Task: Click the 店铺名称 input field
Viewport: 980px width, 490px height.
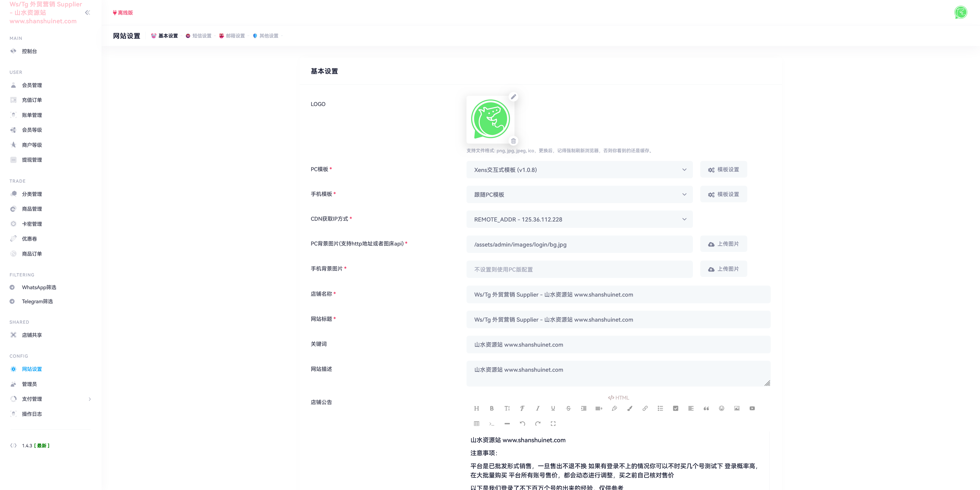Action: click(x=618, y=294)
